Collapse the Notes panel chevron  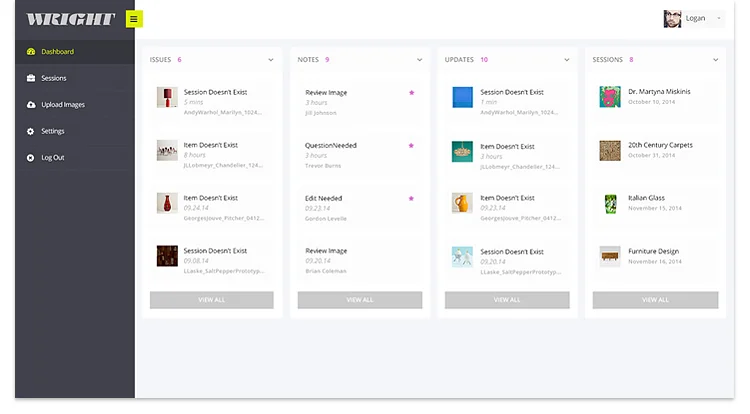click(419, 60)
